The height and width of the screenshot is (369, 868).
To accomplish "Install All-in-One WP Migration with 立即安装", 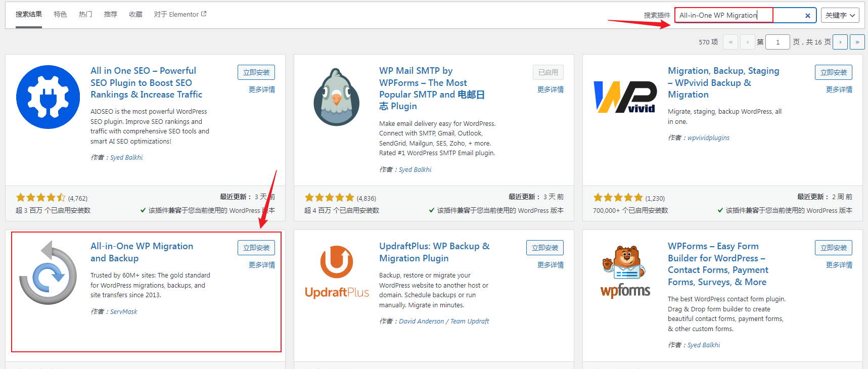I will [256, 248].
